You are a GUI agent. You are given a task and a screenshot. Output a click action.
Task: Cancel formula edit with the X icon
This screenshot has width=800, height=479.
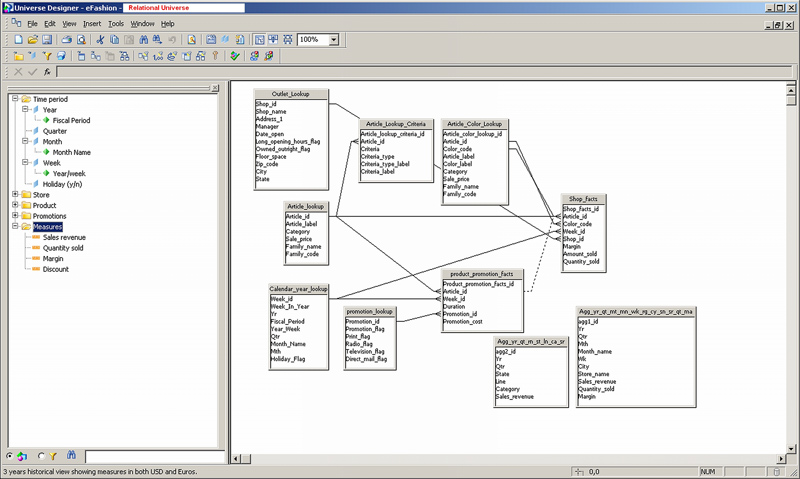[18, 72]
